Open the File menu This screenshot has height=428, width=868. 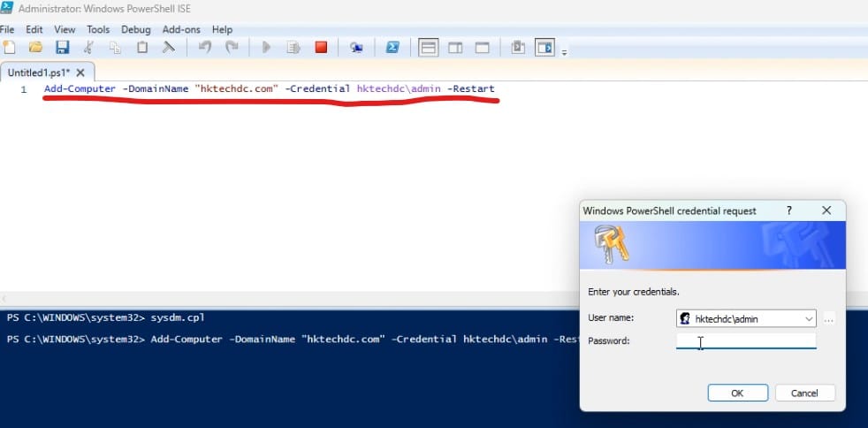tap(7, 29)
